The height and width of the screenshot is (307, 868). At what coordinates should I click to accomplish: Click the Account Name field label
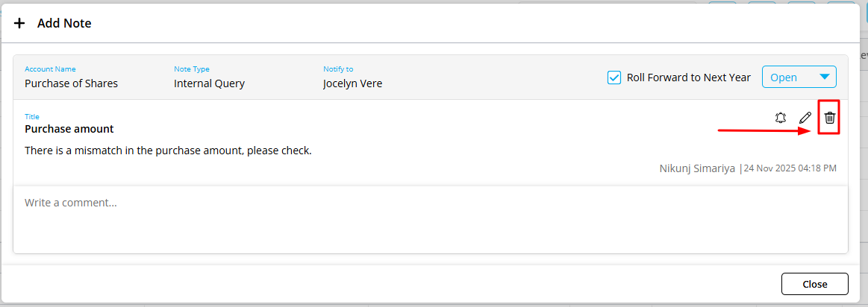(50, 69)
